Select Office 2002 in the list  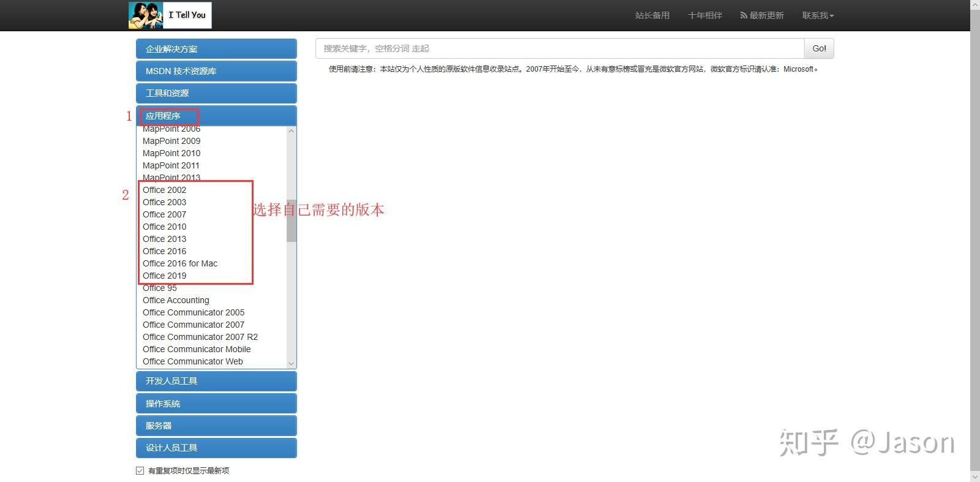pos(164,190)
